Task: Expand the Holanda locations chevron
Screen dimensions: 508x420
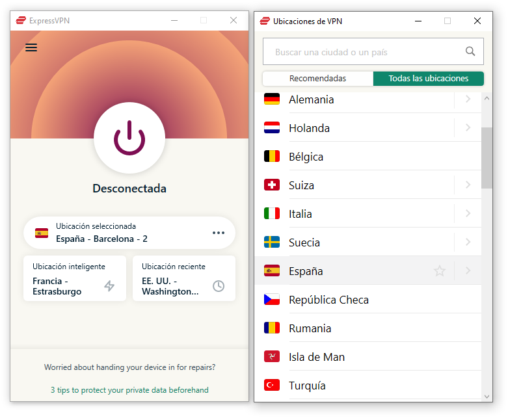Action: click(x=468, y=127)
